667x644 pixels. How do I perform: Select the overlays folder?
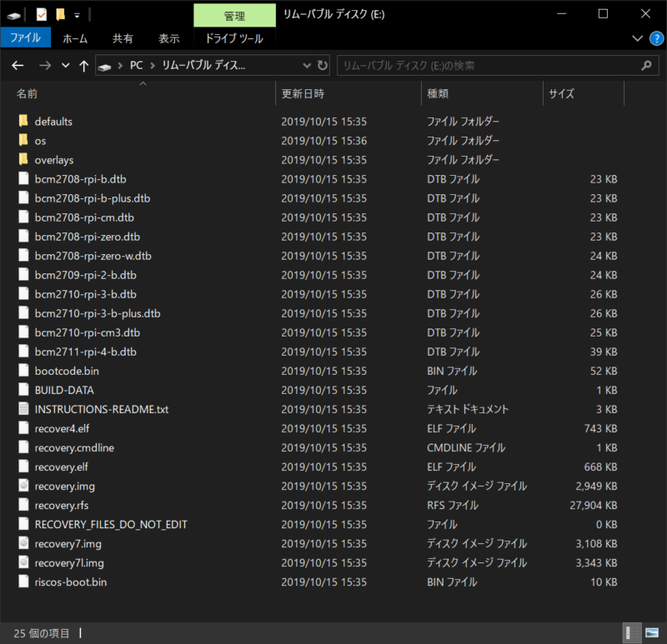[x=53, y=160]
